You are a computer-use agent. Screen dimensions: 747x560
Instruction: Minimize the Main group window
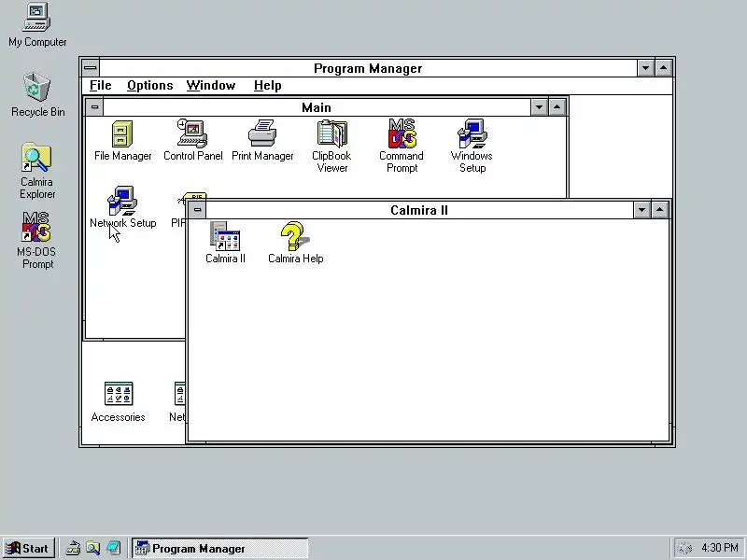[x=539, y=107]
